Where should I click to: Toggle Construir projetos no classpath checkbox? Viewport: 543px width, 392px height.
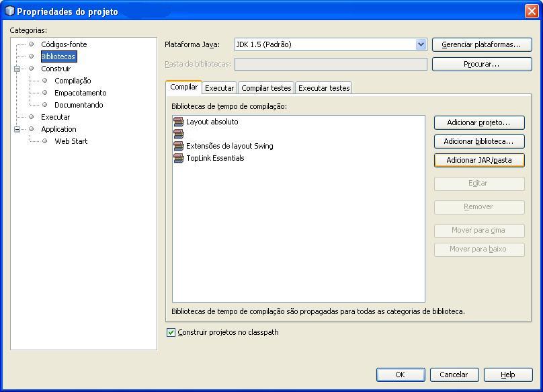(171, 332)
